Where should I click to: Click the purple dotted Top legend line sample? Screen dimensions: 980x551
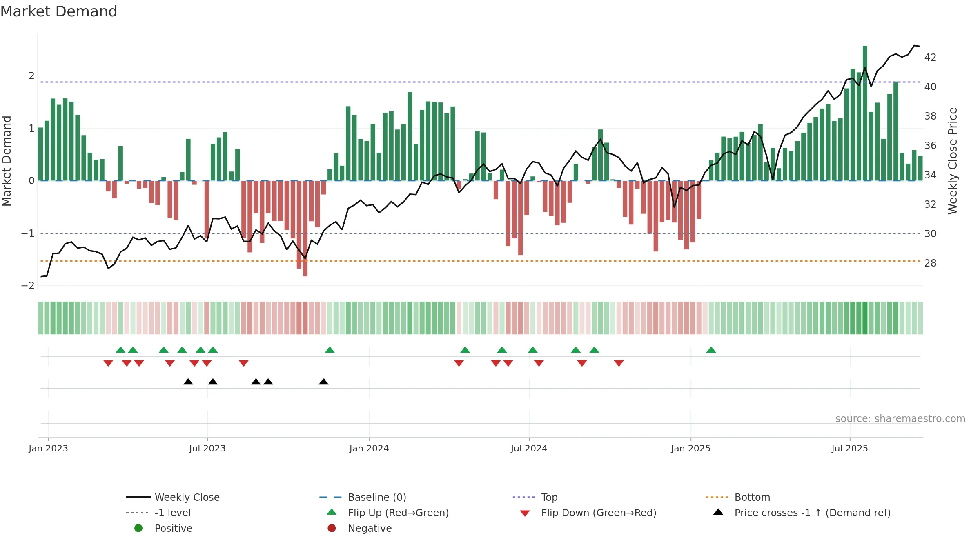click(x=524, y=497)
